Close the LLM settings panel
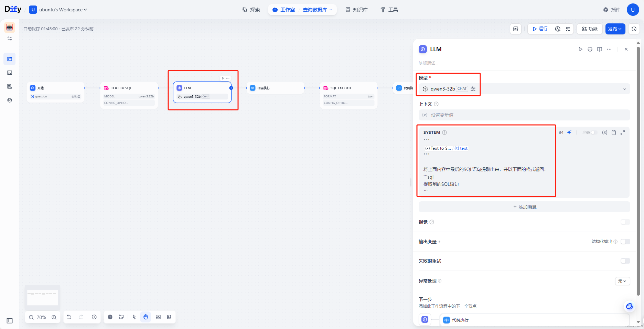 pos(626,49)
